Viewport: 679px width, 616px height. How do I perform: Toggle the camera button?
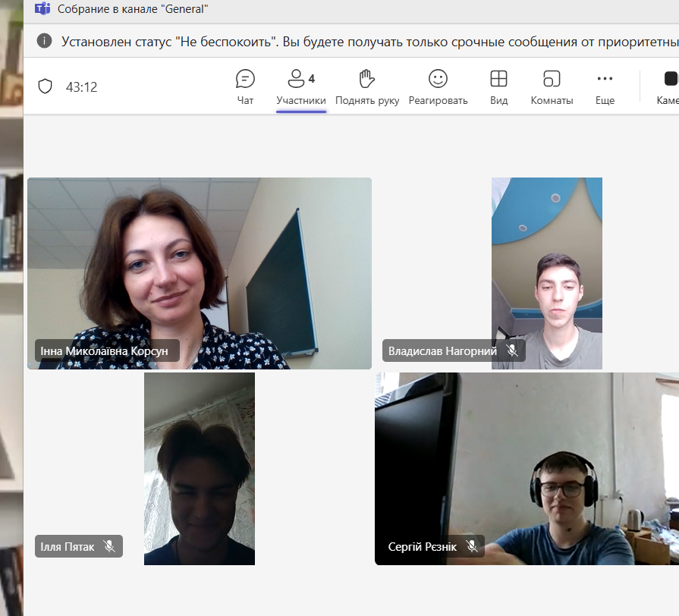tap(668, 87)
